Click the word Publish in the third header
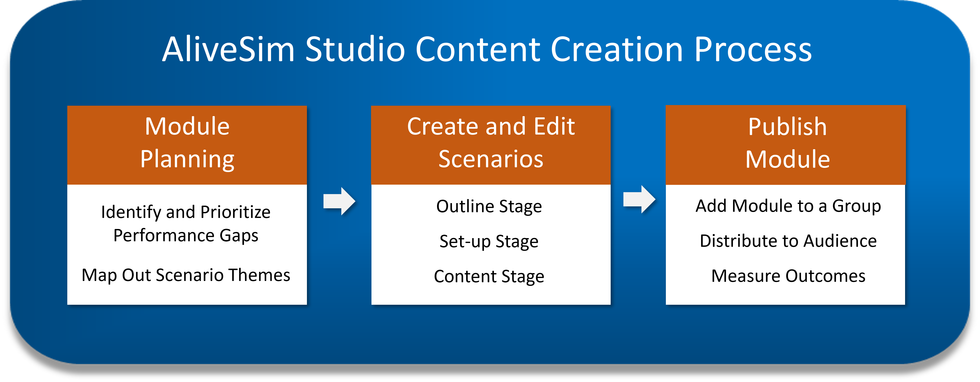 787,127
